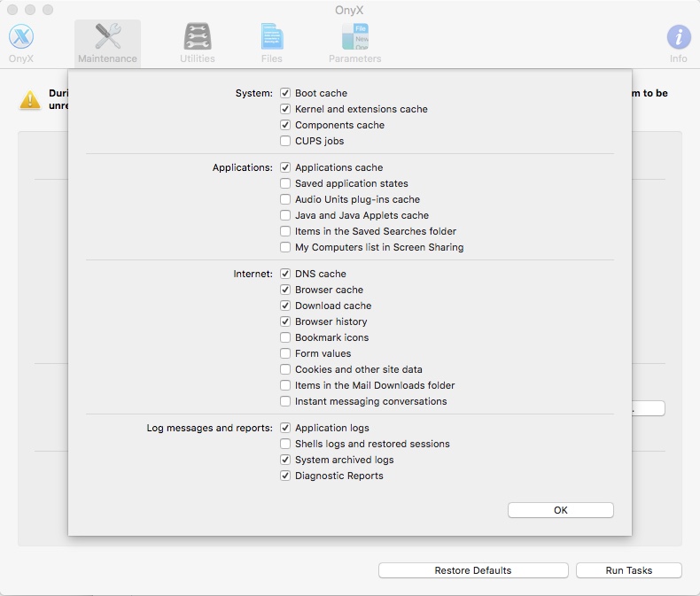The height and width of the screenshot is (596, 700).
Task: Uncheck Diagnostic Reports
Action: [285, 476]
